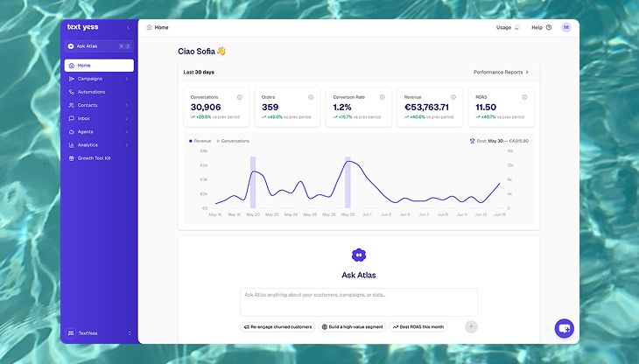
Task: Click the Orders card info icon
Action: 311,97
